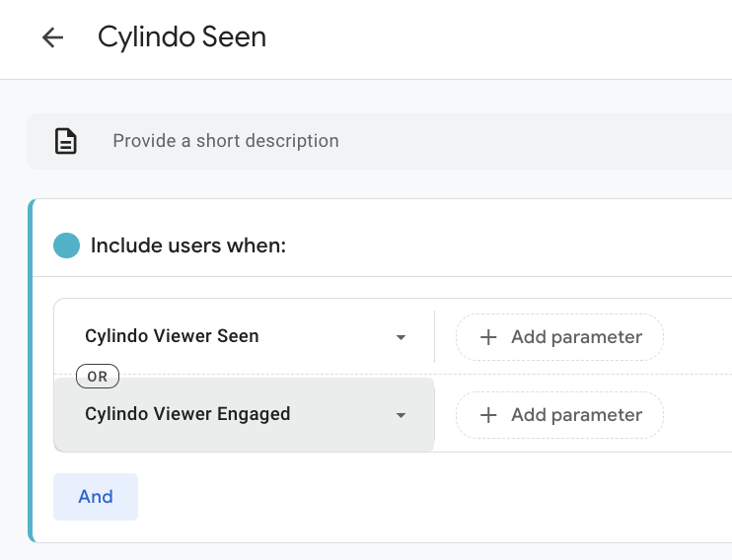Click the back arrow beside Cylindo Seen
Viewport: 732px width, 560px height.
pos(52,37)
